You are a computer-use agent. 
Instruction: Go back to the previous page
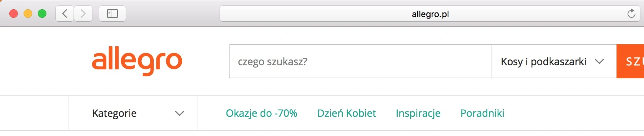[65, 14]
